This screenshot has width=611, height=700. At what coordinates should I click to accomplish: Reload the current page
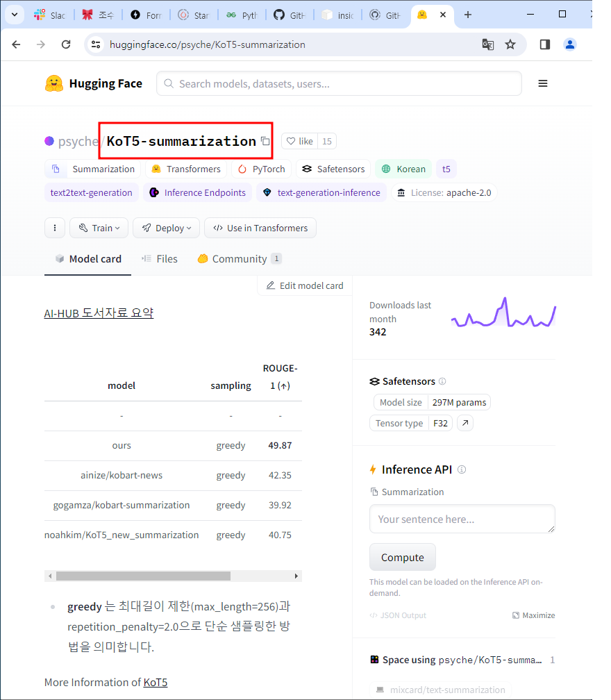(66, 44)
